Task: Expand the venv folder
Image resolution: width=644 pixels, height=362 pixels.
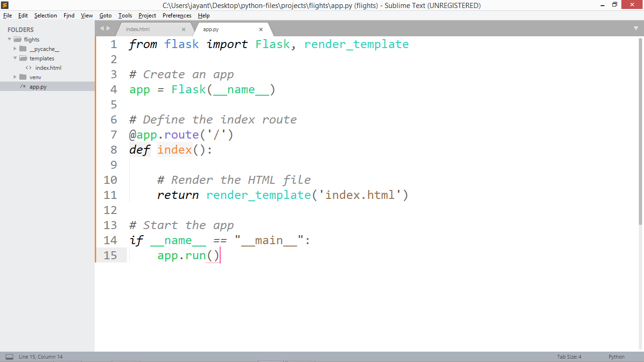Action: click(15, 77)
